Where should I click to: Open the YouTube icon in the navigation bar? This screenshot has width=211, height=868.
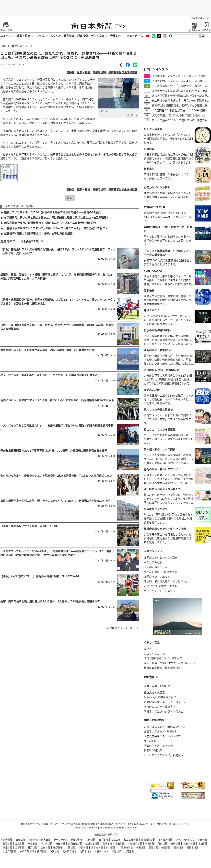point(148,36)
